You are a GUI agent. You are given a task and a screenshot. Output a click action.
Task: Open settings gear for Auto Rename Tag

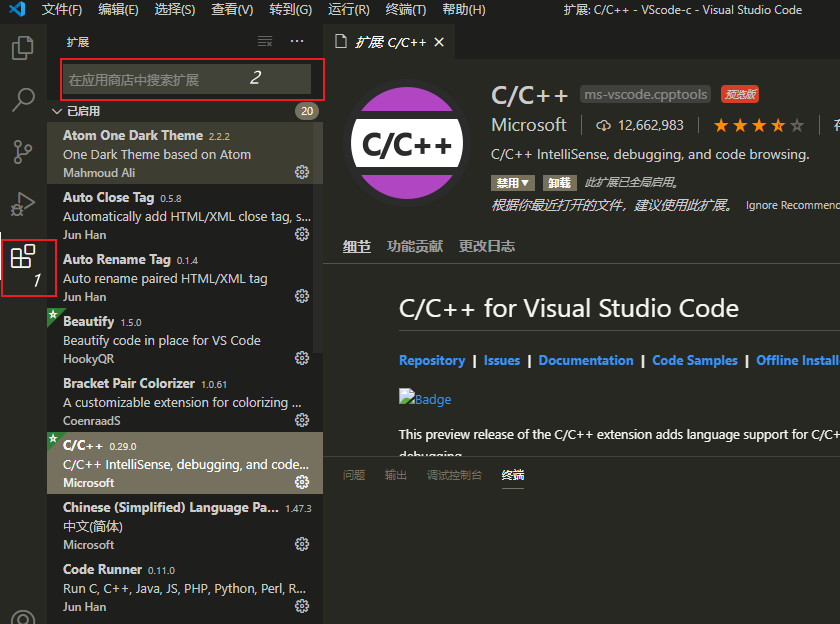[302, 296]
